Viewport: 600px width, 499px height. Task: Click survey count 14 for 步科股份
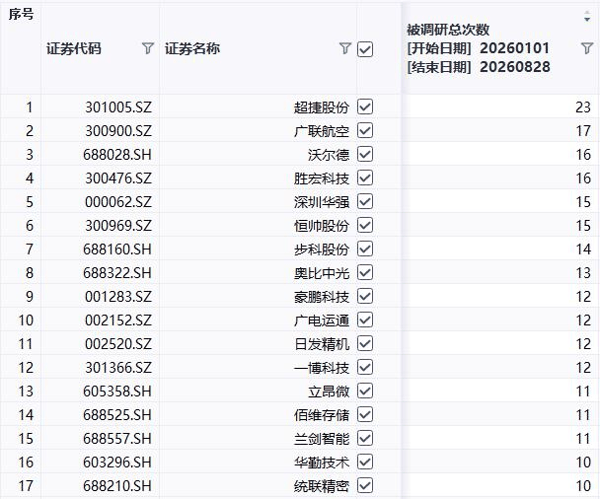583,250
